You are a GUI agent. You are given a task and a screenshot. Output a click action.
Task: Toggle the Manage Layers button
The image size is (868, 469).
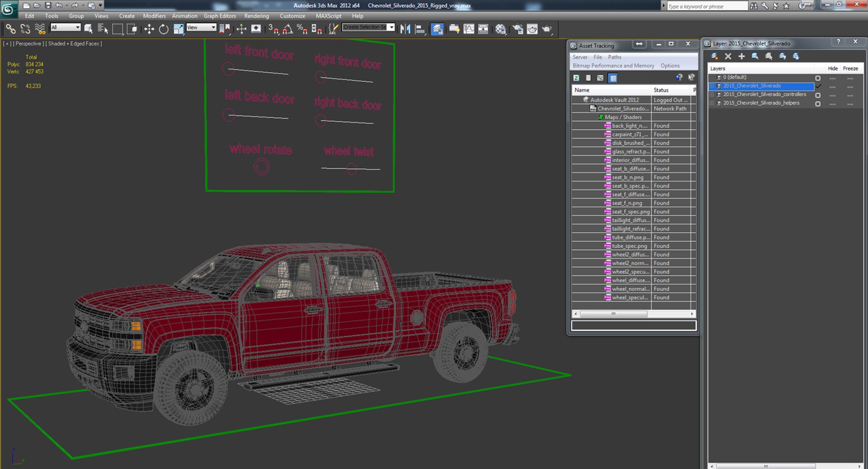click(x=437, y=29)
